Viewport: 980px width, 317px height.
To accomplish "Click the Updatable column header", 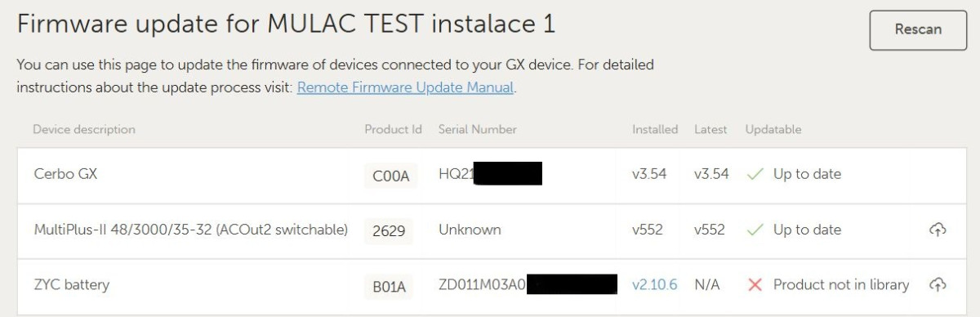I will tap(773, 129).
